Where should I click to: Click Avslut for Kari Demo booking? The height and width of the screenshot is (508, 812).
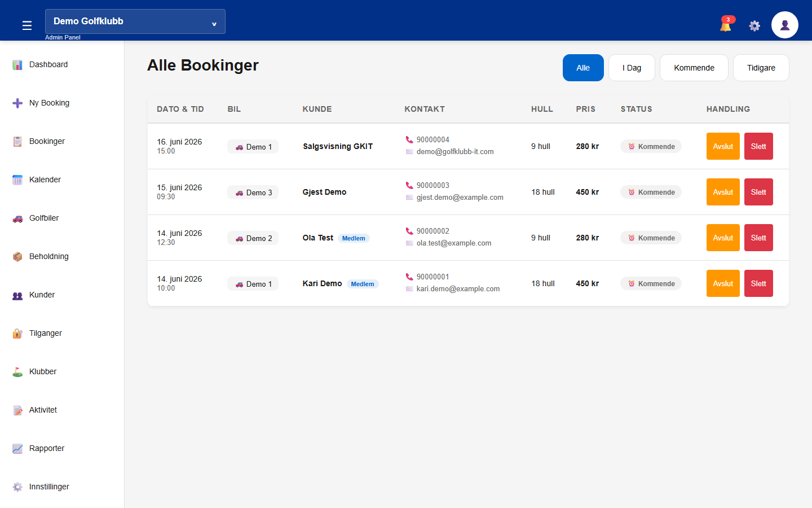723,283
